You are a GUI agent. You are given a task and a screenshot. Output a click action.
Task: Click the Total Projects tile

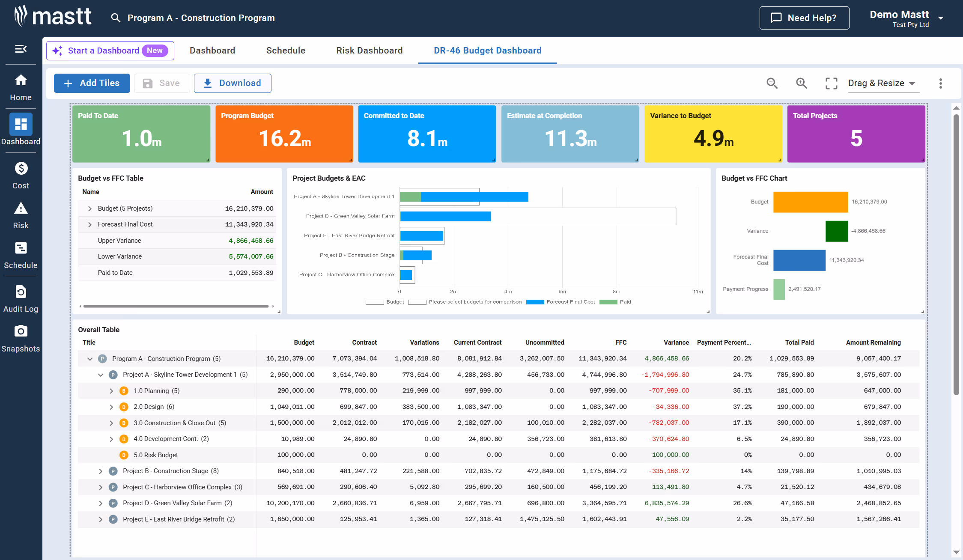pyautogui.click(x=856, y=134)
